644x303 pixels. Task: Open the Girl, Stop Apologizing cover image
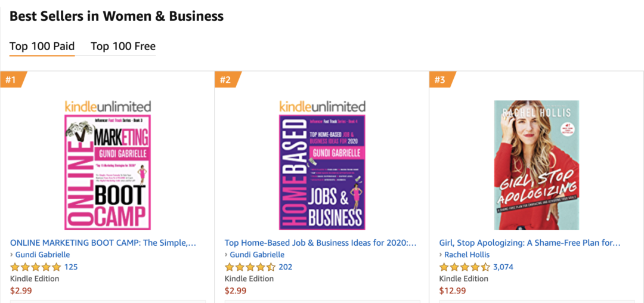click(x=537, y=165)
